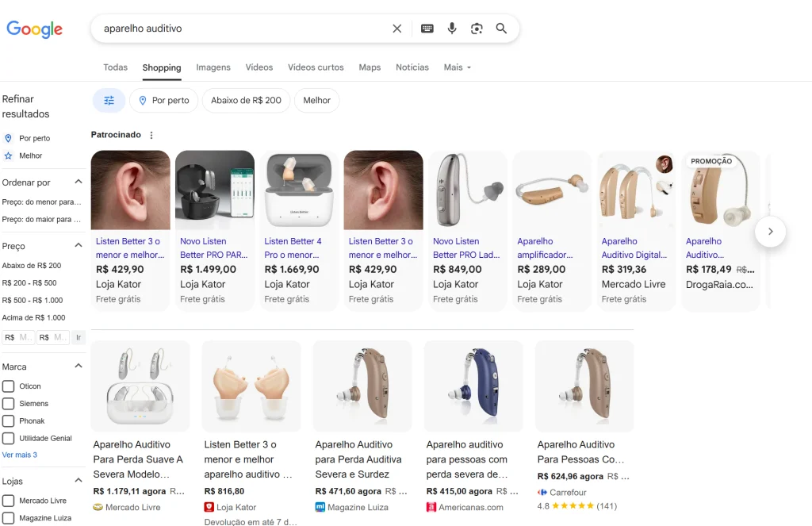This screenshot has height=526, width=812.
Task: Check the Mercado Livre store checkbox
Action: coord(8,501)
